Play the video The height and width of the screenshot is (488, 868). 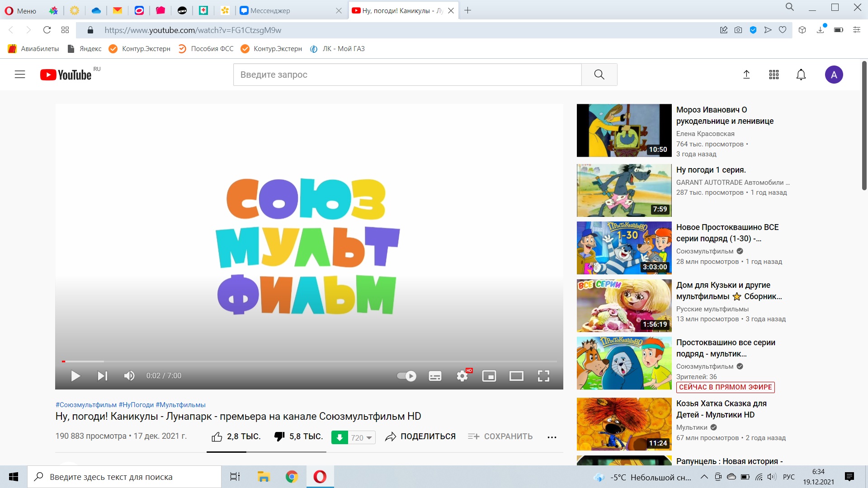coord(75,376)
